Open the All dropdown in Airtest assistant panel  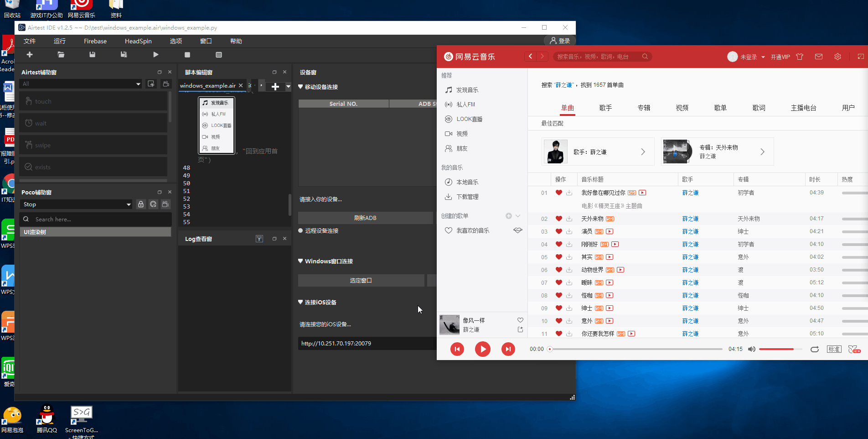pyautogui.click(x=81, y=84)
